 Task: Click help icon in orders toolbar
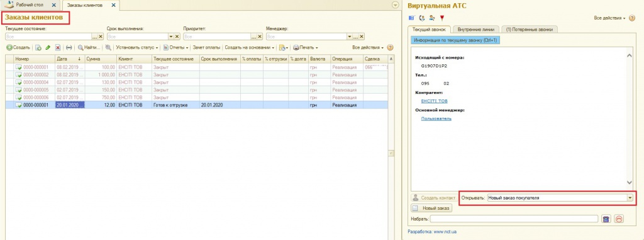click(x=390, y=48)
